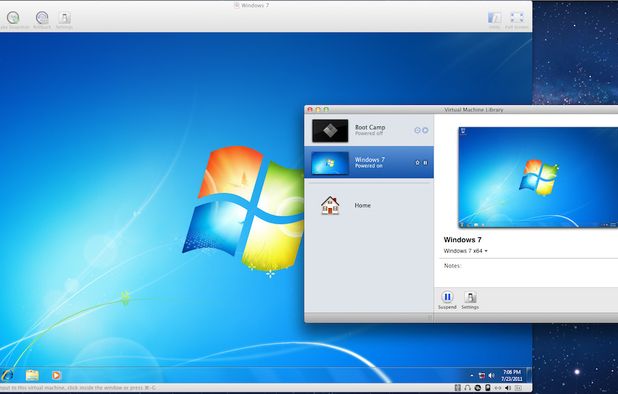Click the USB device icon in the VM status bar
618x394 pixels.
[x=488, y=388]
